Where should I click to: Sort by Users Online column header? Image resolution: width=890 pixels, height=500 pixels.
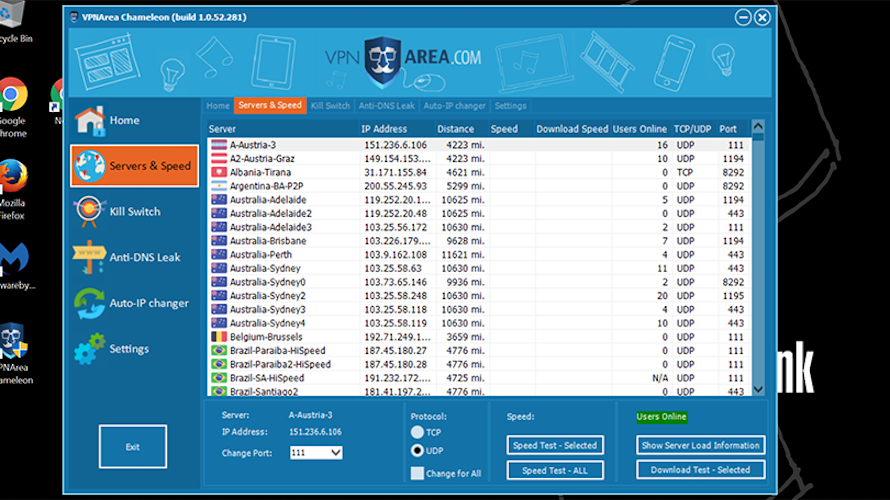(x=640, y=129)
